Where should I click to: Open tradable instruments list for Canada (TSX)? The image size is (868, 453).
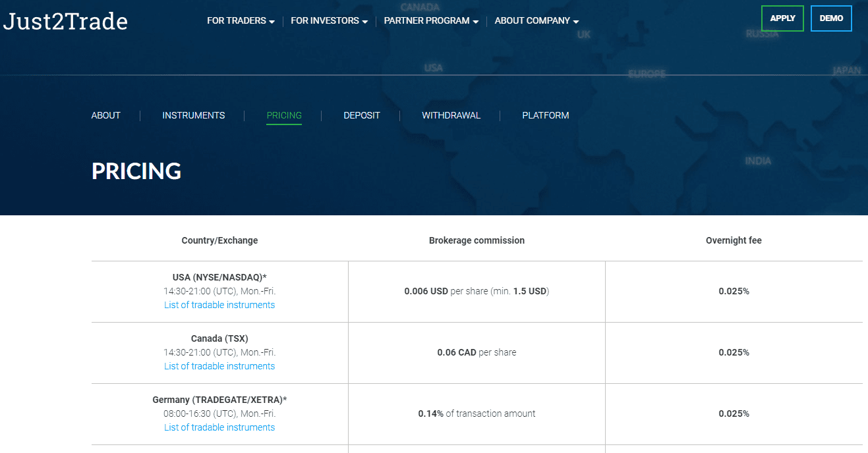click(x=219, y=366)
